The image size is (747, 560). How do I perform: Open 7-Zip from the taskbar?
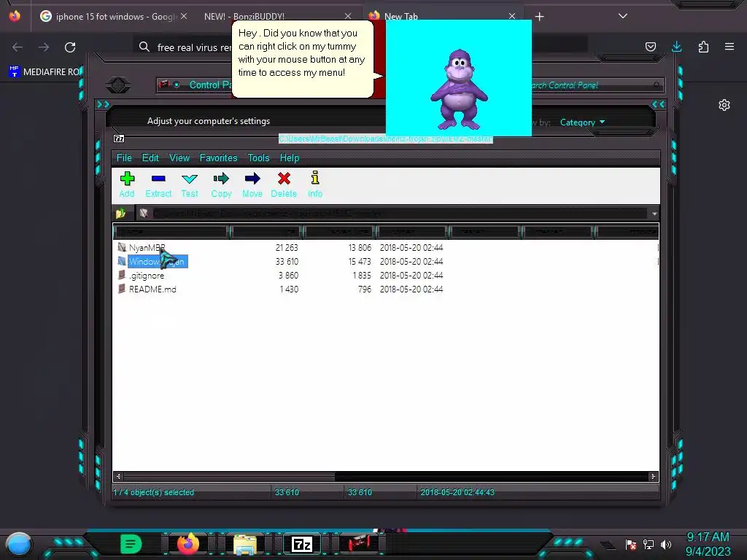[x=301, y=544]
